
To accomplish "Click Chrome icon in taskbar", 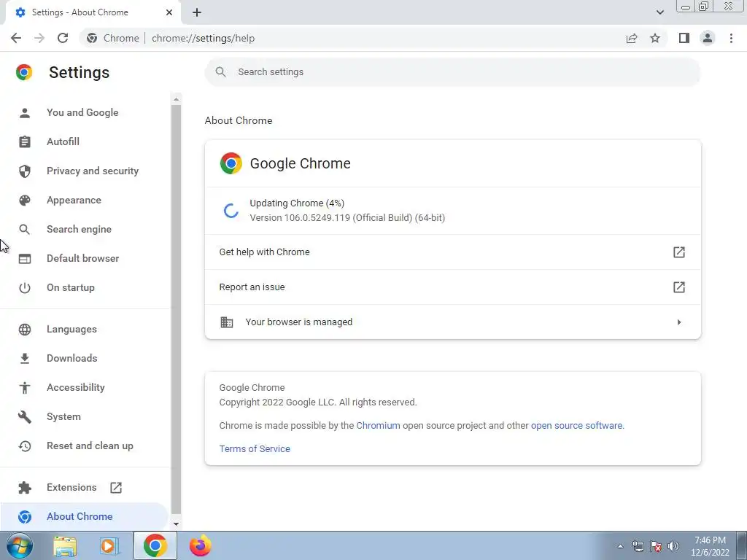I will pos(155,545).
